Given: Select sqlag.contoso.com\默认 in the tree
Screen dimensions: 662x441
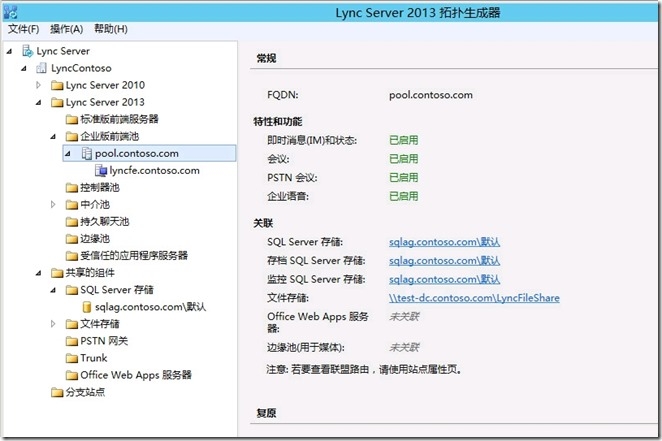Looking at the screenshot, I should (150, 307).
